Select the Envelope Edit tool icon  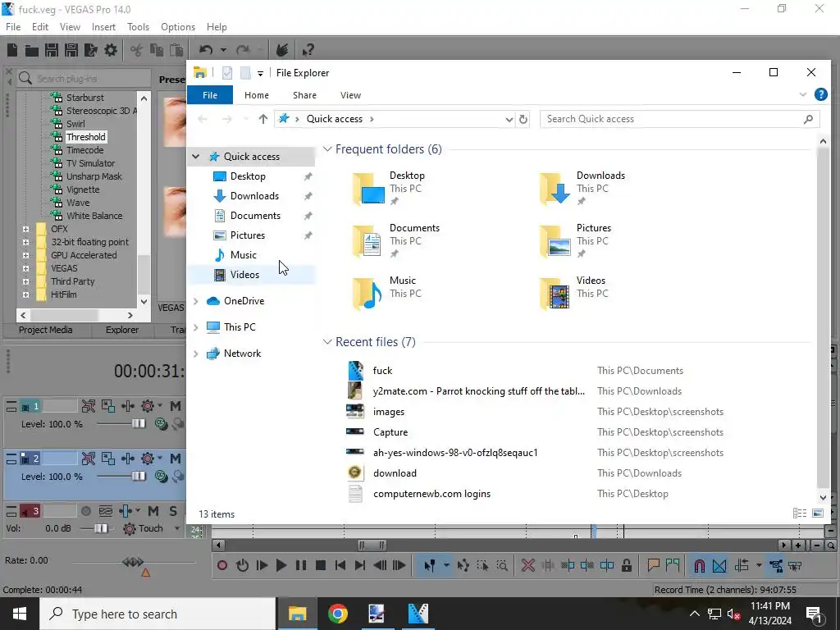pyautogui.click(x=463, y=565)
